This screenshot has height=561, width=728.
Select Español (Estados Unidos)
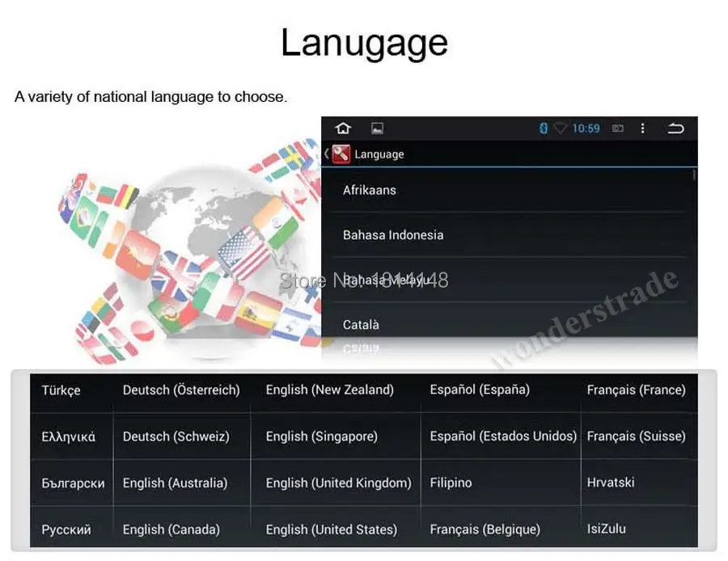503,437
